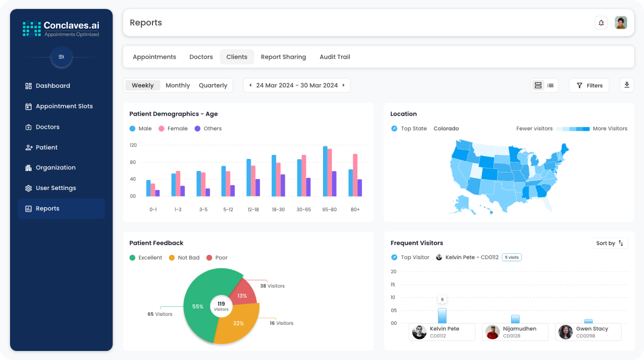Select the Weekly time range

pyautogui.click(x=142, y=85)
